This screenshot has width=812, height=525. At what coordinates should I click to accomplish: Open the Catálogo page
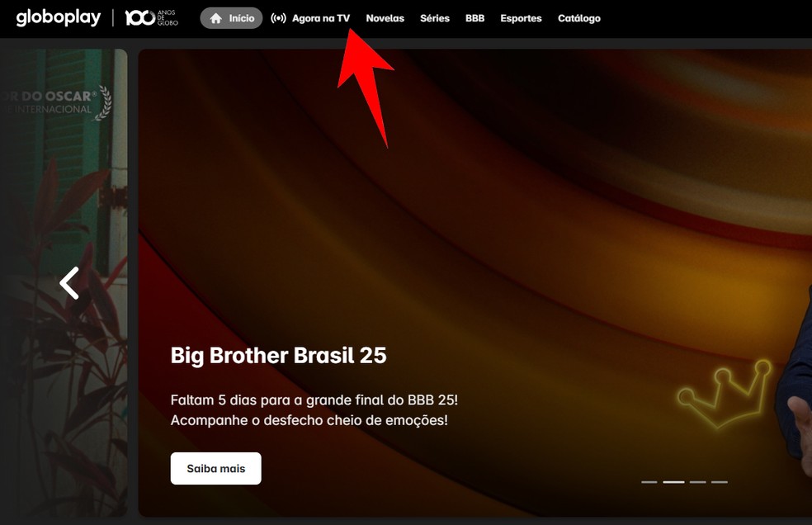(579, 19)
